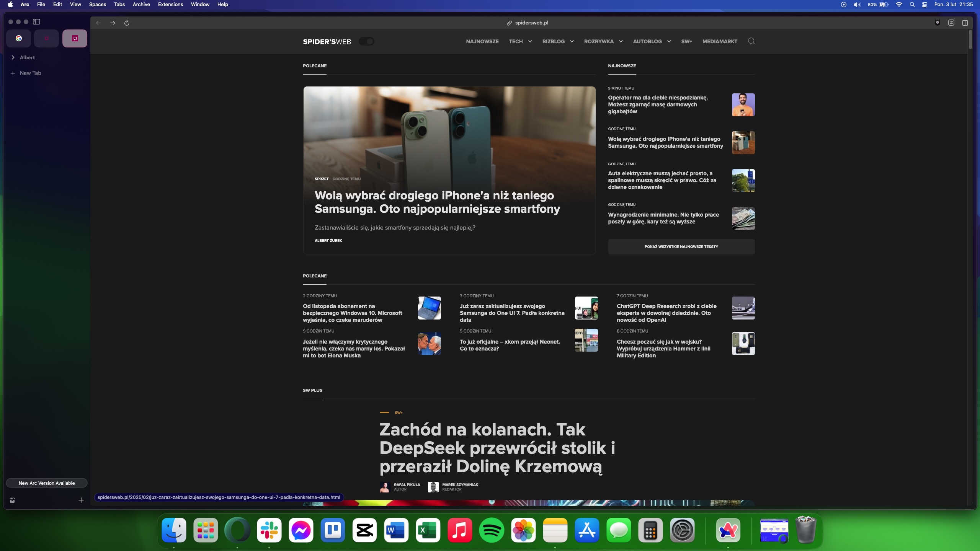Open the extension icon in toolbar
Image resolution: width=980 pixels, height=551 pixels.
coord(937,23)
